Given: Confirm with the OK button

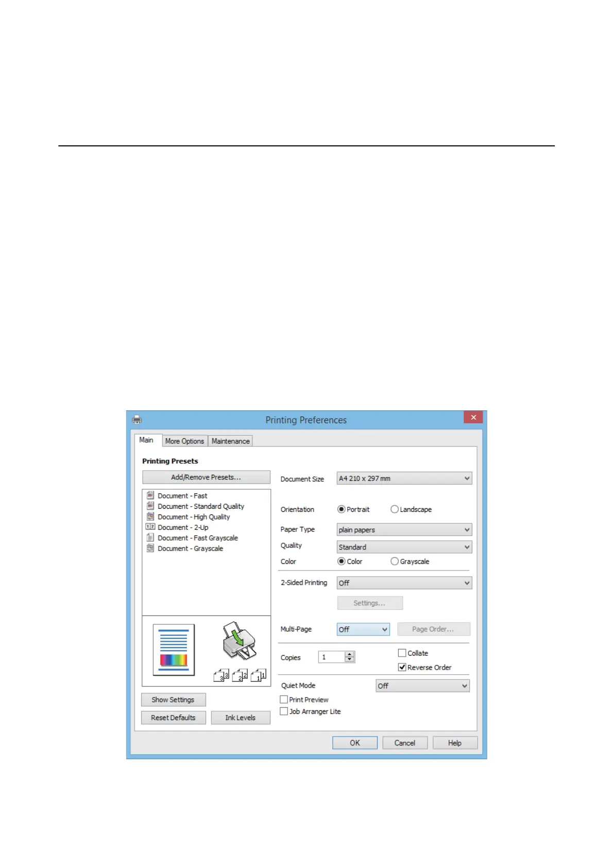Looking at the screenshot, I should [x=355, y=743].
